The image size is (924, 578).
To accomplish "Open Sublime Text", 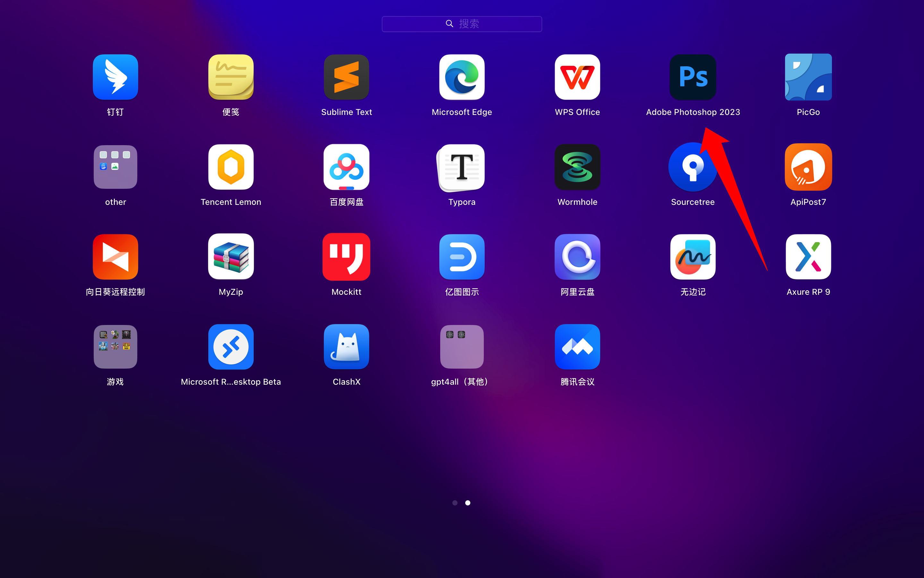I will [346, 77].
